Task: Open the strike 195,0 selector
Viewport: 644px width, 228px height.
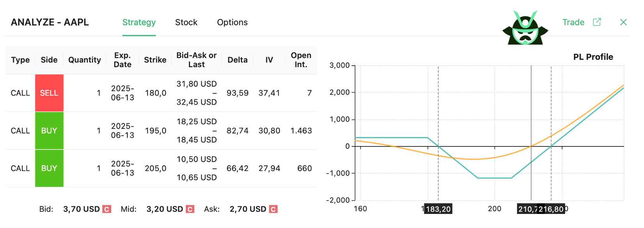Action: (155, 131)
